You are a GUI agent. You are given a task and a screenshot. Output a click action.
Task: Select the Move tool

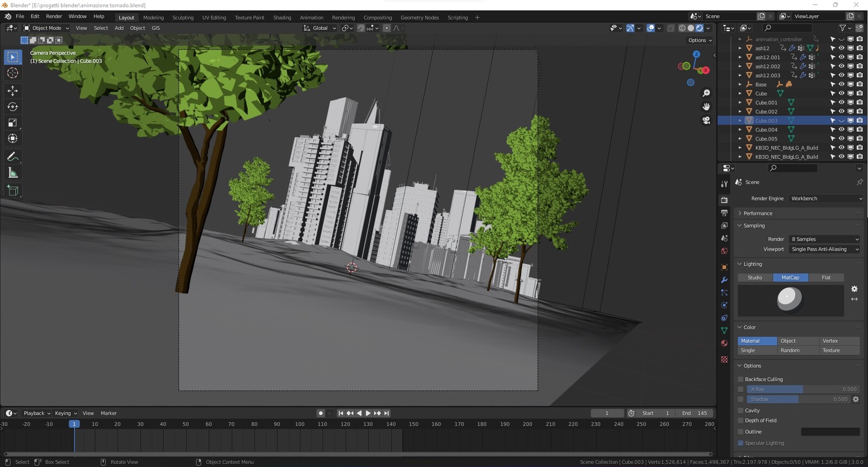click(12, 91)
